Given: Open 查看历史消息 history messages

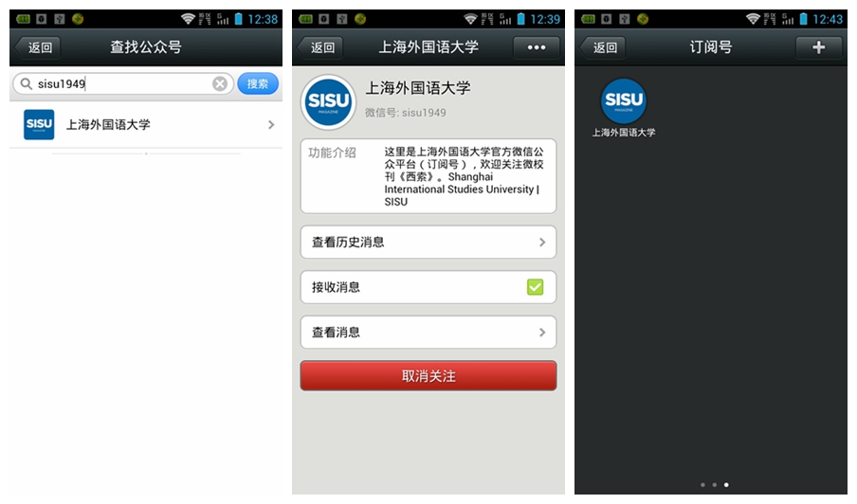Looking at the screenshot, I should coord(428,242).
